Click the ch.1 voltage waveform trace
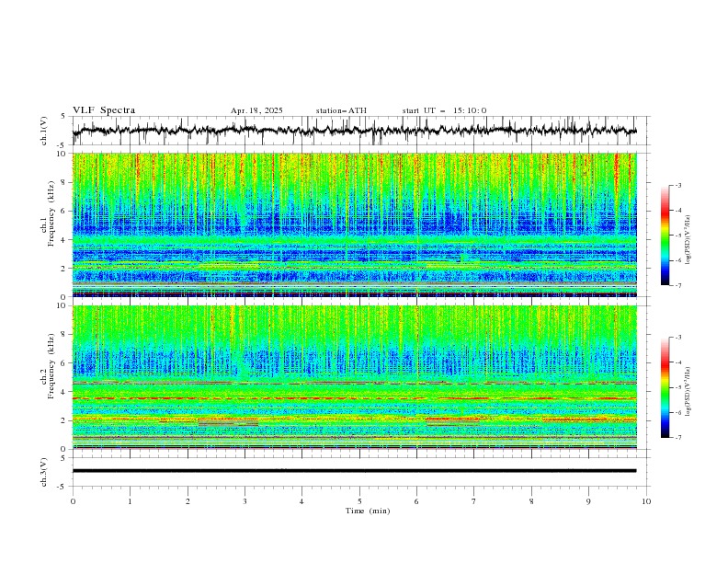Viewport: 728px width, 563px height. (354, 131)
